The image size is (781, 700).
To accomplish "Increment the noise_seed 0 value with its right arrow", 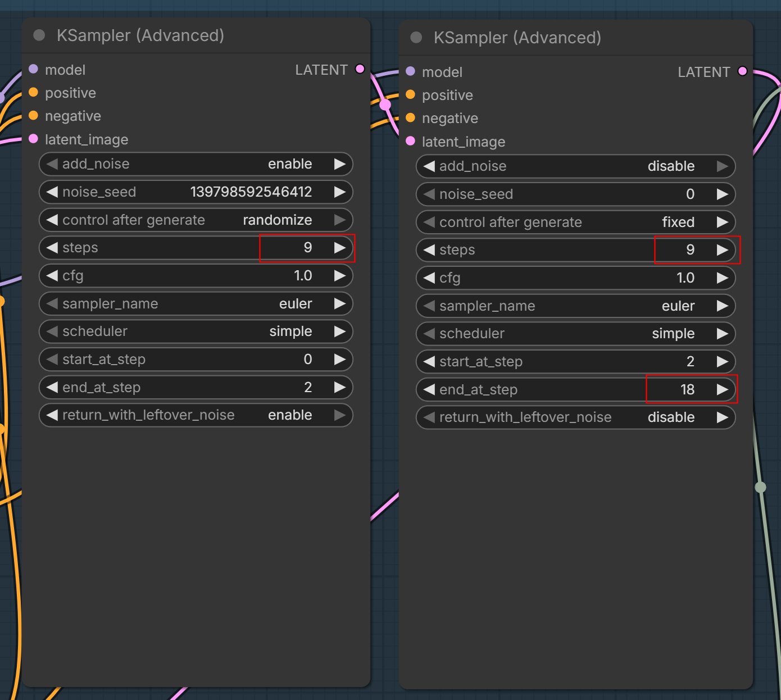I will pyautogui.click(x=722, y=194).
